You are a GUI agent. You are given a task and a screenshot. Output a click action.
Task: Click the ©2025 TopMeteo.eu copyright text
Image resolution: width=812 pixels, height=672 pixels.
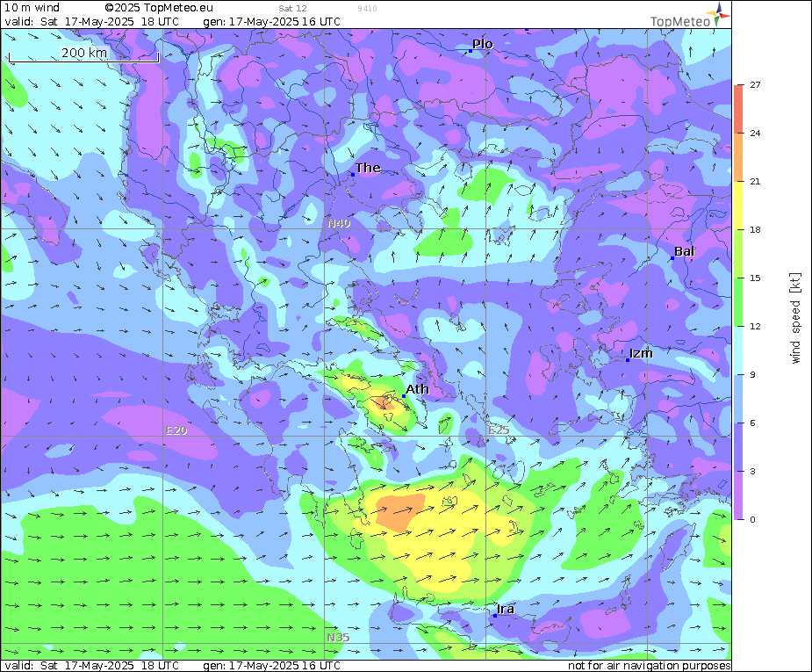click(159, 8)
